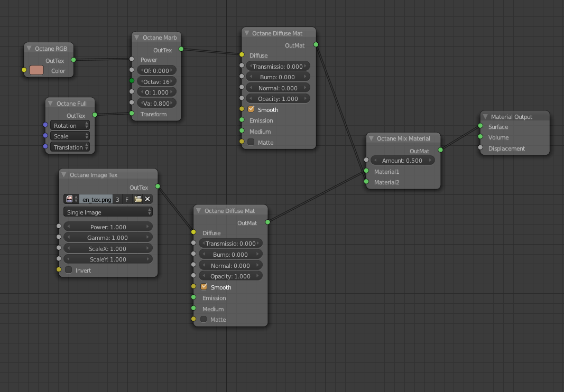Click the OutTex output socket of Octane RGB
Image resolution: width=564 pixels, height=392 pixels.
coord(73,60)
